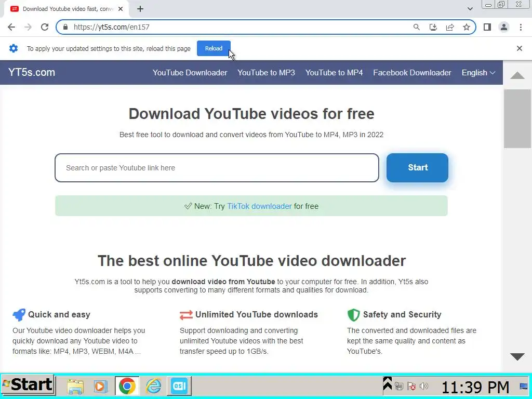
Task: Open the tab search dropdown arrow
Action: tap(470, 9)
